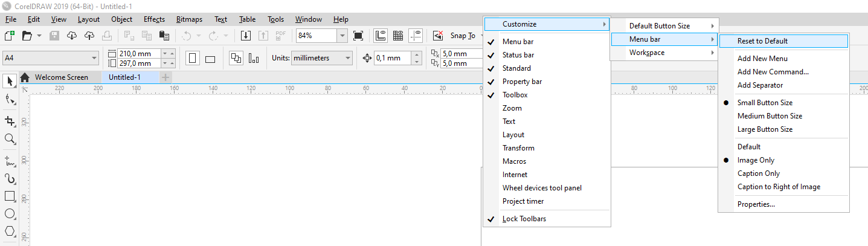Select the Pick tool in toolbox

pyautogui.click(x=10, y=81)
